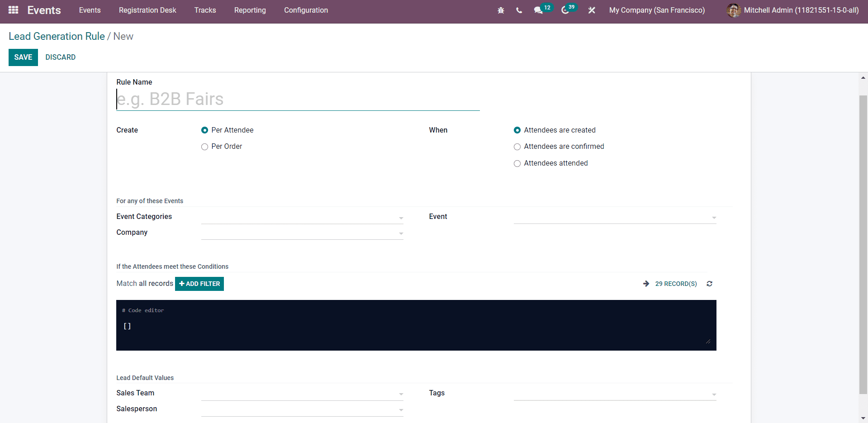868x423 pixels.
Task: Open the Event Categories dropdown
Action: [401, 218]
